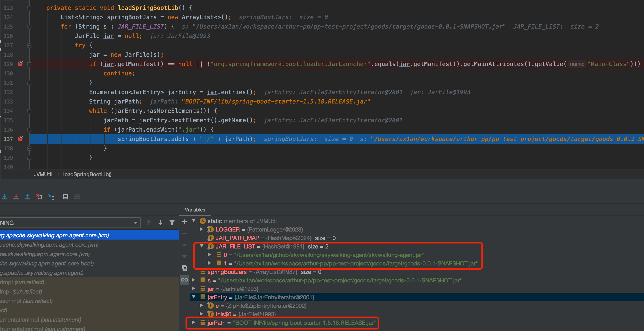Click the loadSpringBootLib() breadcrumb
Viewport: 644px width, 331px height.
coord(87,174)
